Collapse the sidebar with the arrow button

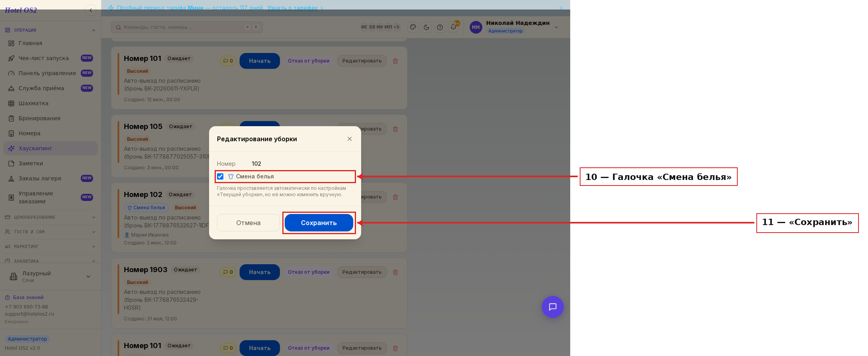tap(91, 10)
